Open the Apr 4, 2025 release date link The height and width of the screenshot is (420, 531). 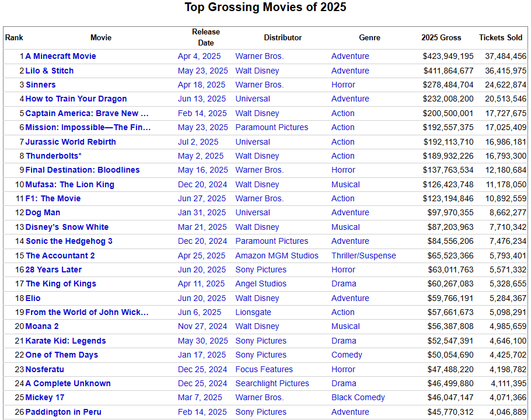coord(199,56)
